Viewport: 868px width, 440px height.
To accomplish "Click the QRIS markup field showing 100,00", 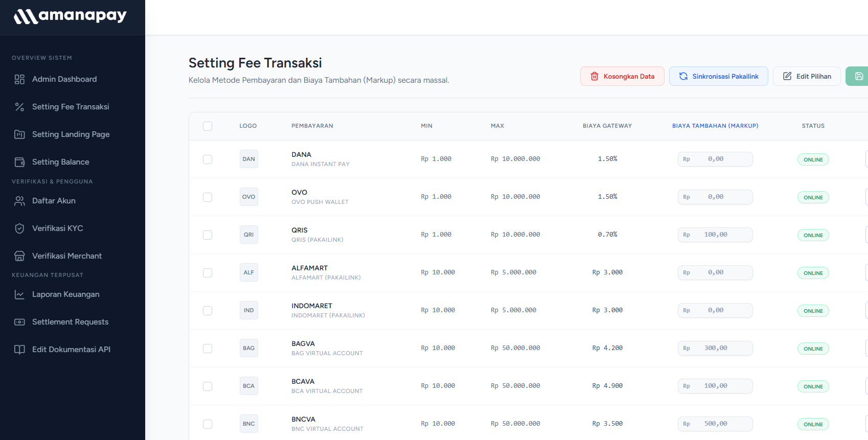I will pyautogui.click(x=715, y=235).
